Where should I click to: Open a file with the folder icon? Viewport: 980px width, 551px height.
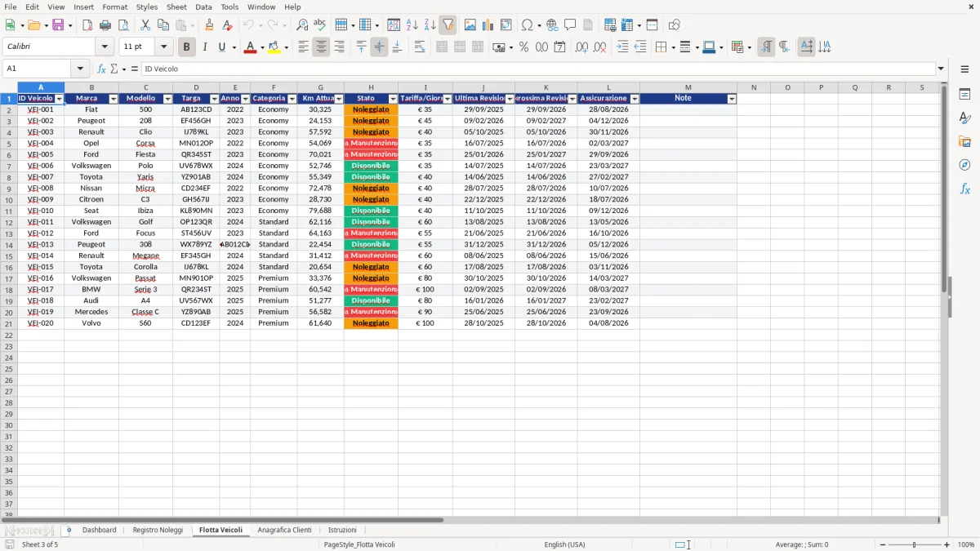[x=33, y=25]
